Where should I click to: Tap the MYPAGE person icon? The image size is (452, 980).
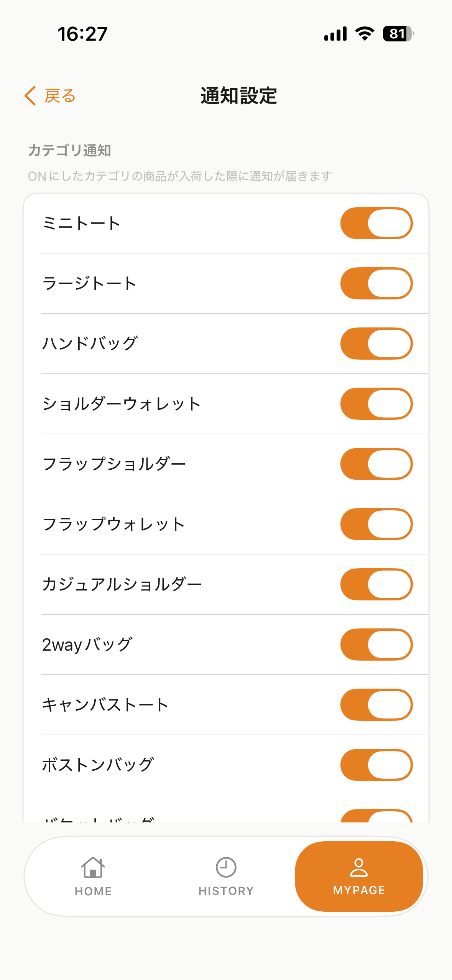(x=359, y=867)
